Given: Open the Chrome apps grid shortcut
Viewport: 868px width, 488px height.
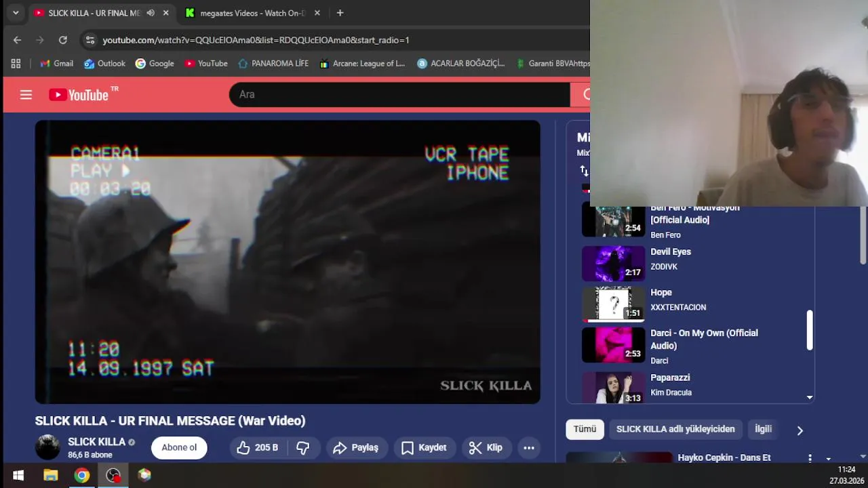Looking at the screenshot, I should click(x=16, y=64).
